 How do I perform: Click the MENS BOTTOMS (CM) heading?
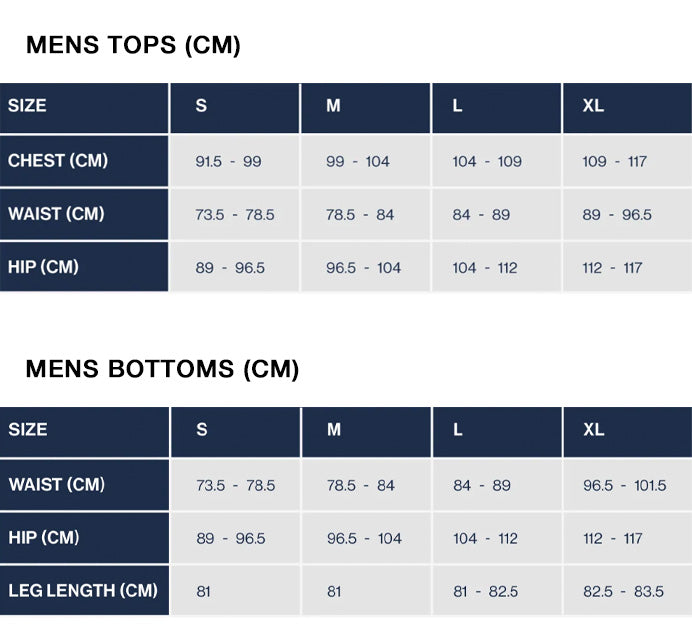click(162, 369)
